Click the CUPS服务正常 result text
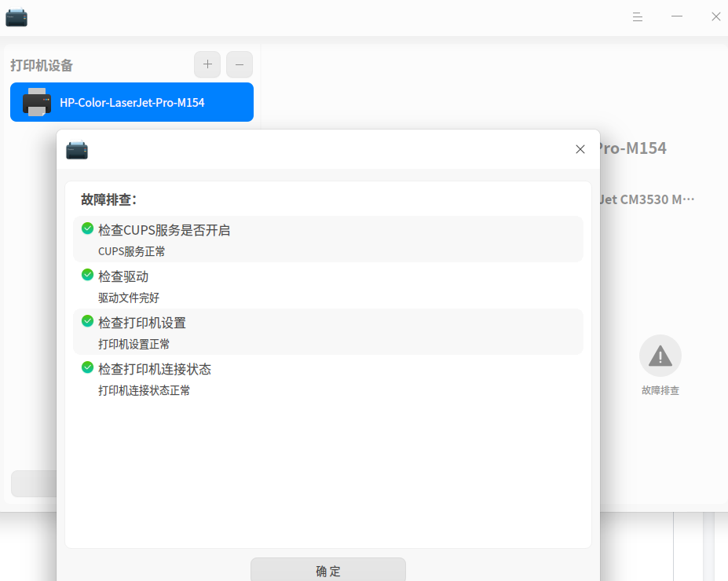This screenshot has height=581, width=728. (x=131, y=251)
